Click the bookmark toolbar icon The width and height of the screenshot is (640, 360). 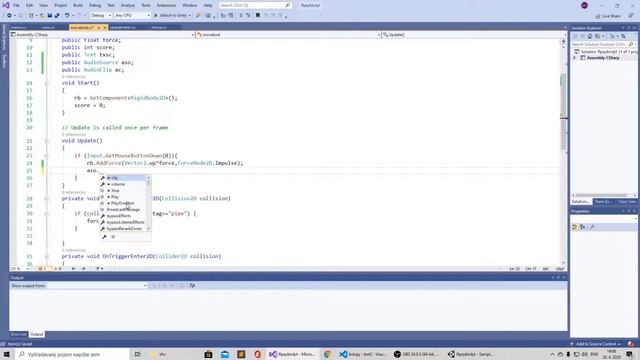(x=258, y=16)
